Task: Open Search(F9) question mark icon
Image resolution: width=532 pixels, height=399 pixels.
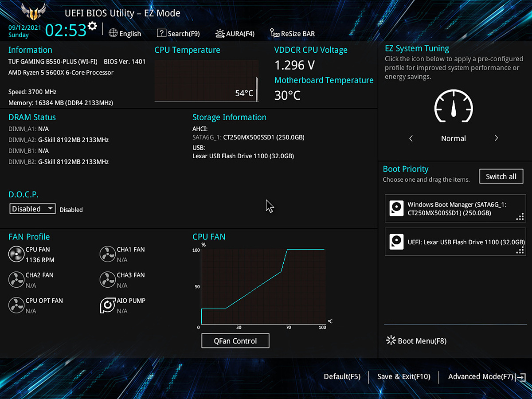Action: pos(161,33)
